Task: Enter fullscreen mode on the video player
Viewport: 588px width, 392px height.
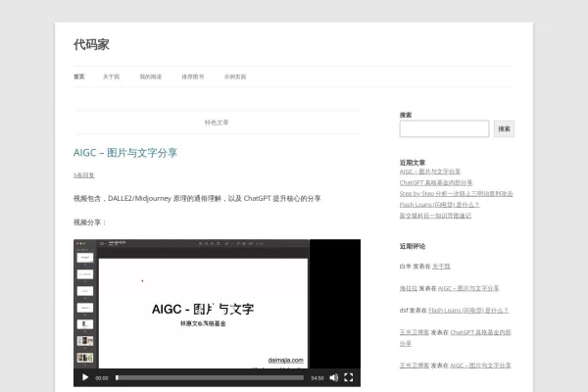Action: [x=348, y=377]
